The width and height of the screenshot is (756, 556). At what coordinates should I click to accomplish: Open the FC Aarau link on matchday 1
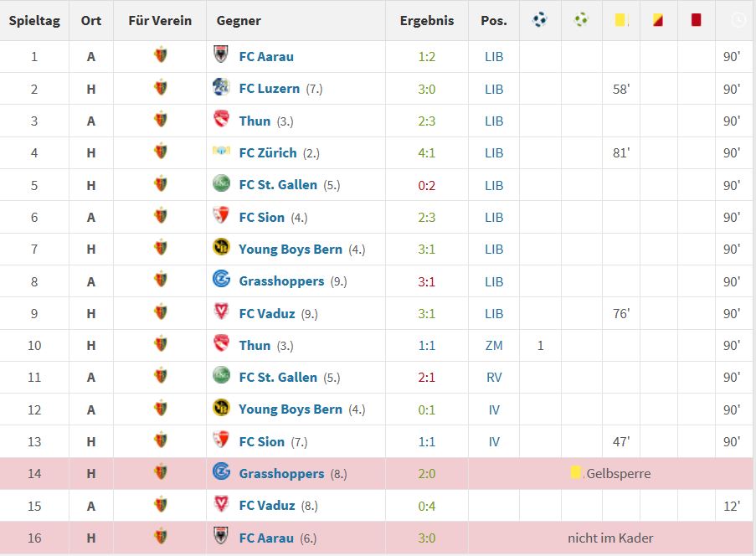[x=266, y=56]
